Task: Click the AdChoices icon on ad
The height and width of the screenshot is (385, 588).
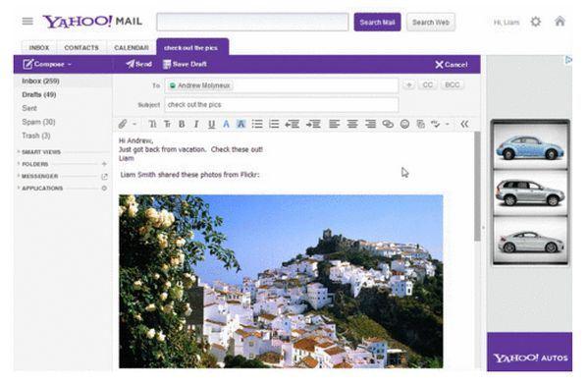Action: point(568,60)
